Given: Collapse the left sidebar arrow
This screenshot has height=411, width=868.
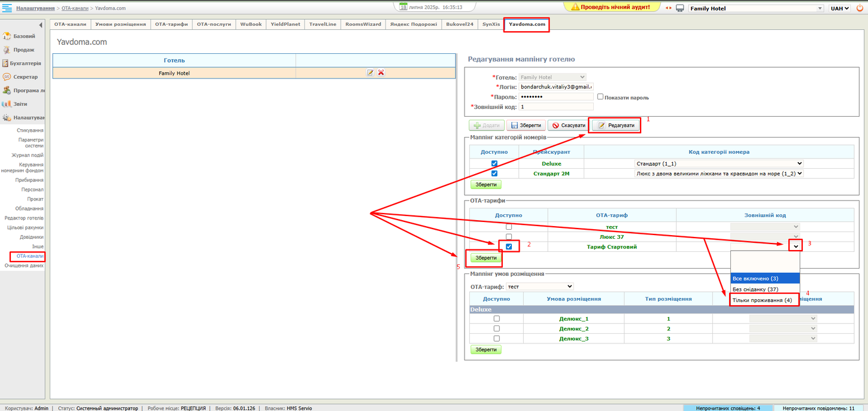Looking at the screenshot, I should tap(41, 25).
